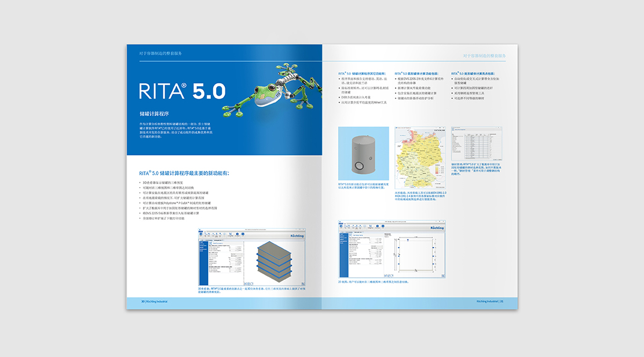The width and height of the screenshot is (644, 357).
Task: Select the bullet "可计算四周加固型储罐的选材"
Action: (474, 88)
